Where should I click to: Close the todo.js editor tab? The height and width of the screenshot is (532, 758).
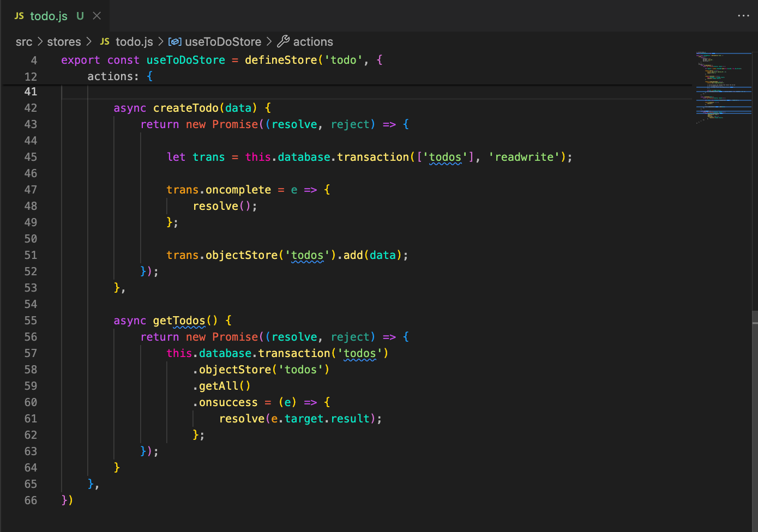97,16
